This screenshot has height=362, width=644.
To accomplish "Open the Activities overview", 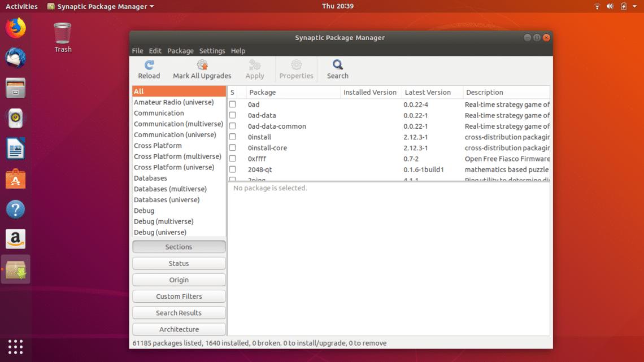I will (x=21, y=6).
